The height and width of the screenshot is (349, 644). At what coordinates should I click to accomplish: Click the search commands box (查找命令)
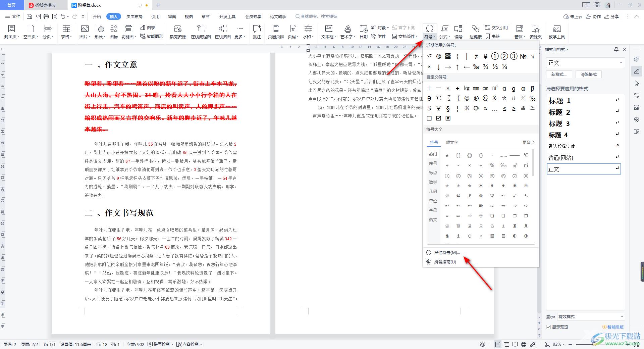click(x=316, y=16)
